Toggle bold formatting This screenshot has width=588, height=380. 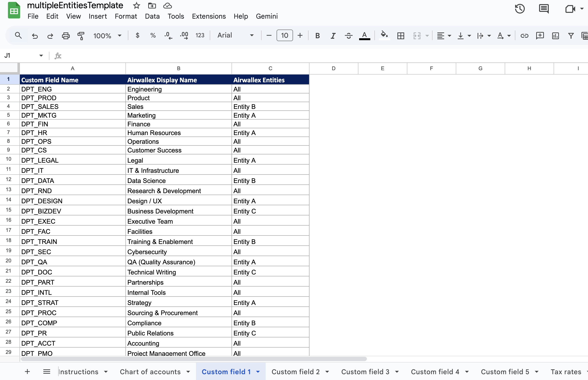coord(317,36)
